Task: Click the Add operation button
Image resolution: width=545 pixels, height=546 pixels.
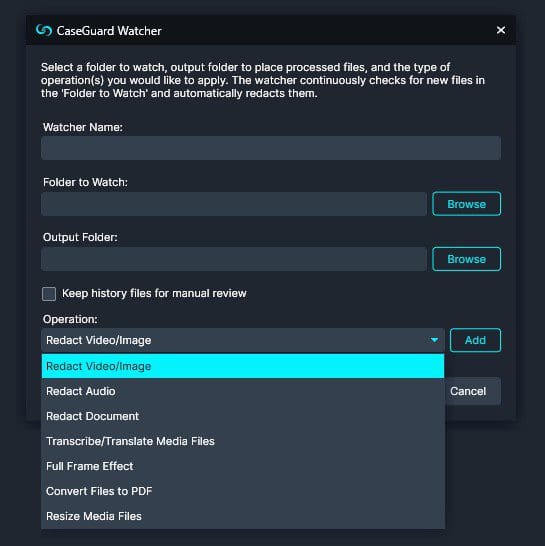Action: (x=475, y=340)
